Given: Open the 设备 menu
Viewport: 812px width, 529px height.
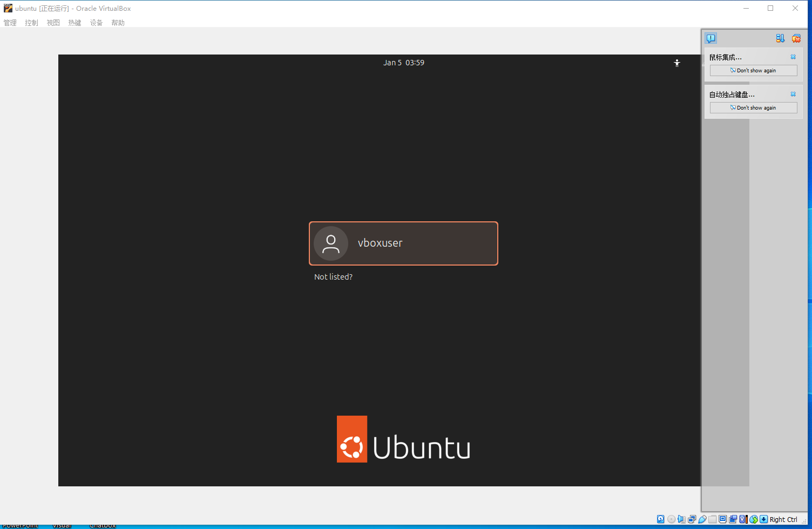Looking at the screenshot, I should 96,23.
